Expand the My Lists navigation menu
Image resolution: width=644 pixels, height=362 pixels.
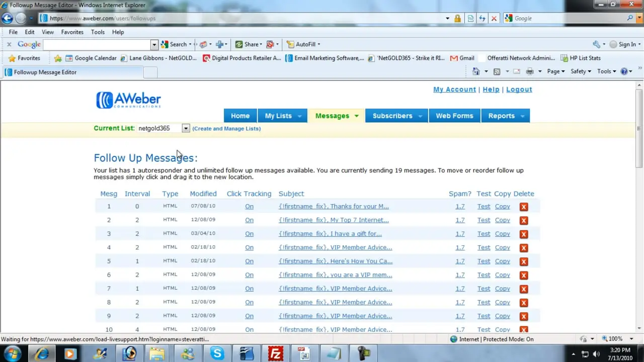click(x=283, y=116)
